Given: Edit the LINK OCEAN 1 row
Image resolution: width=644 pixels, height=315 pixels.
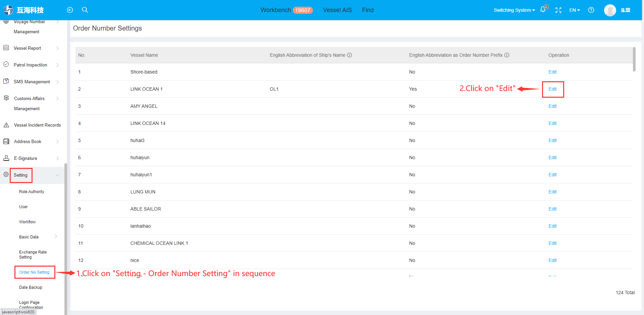Looking at the screenshot, I should (552, 89).
